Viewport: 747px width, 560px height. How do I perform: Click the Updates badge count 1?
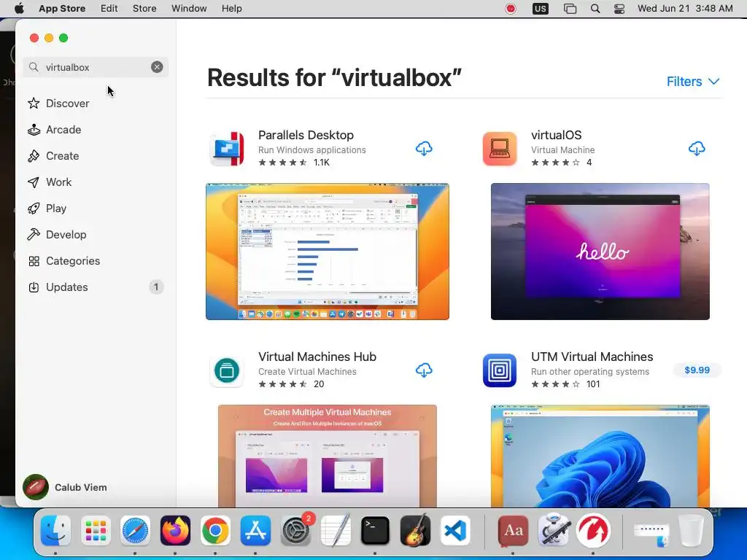click(156, 287)
